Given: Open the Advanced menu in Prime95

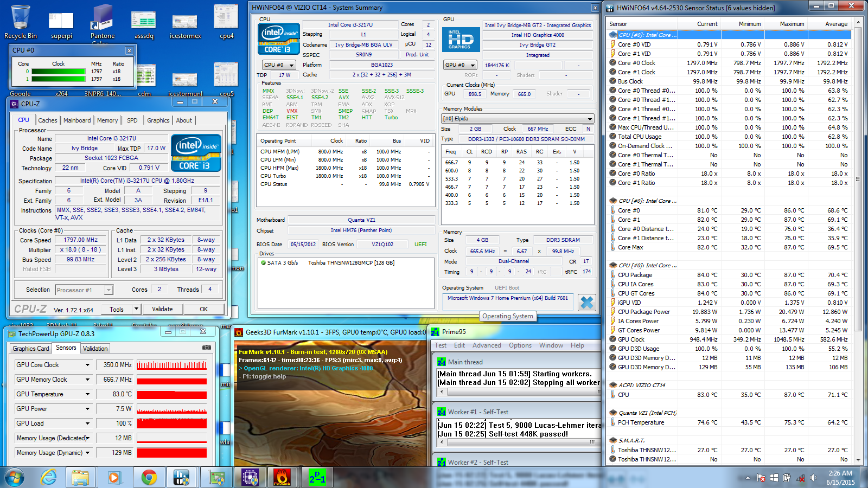Looking at the screenshot, I should pos(487,345).
